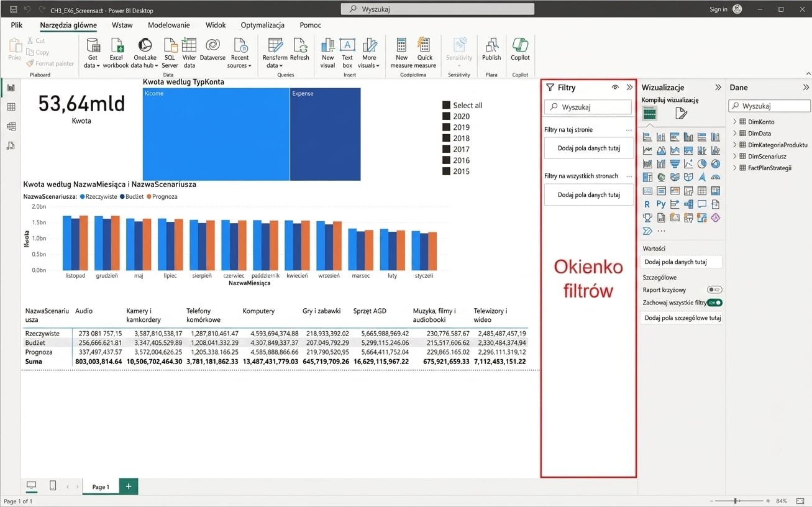Connect to SQL Server
This screenshot has width=812, height=507.
(170, 53)
